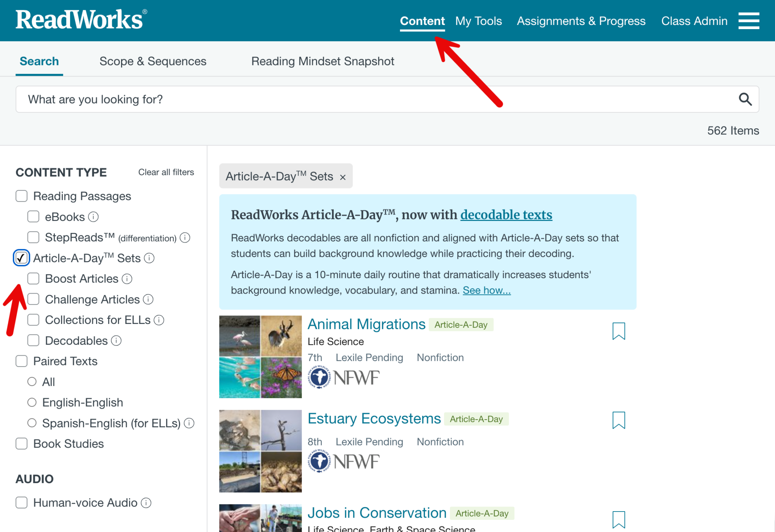
Task: Open Assignments & Progress menu
Action: (581, 21)
